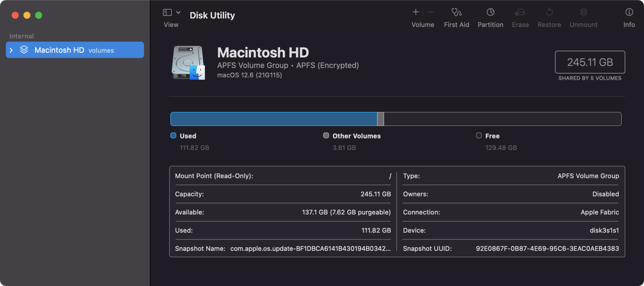Click the Other Volumes gray swatch
The image size is (644, 286).
coord(326,136)
